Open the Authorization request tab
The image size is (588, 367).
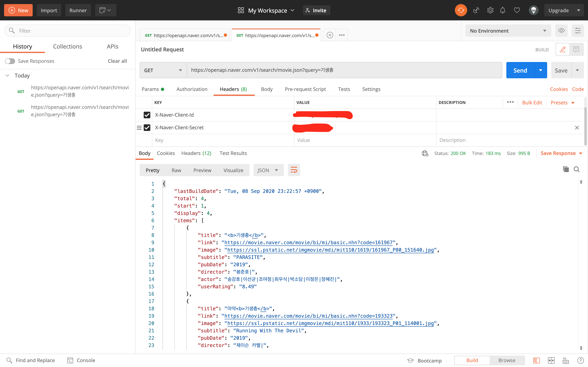coord(192,89)
